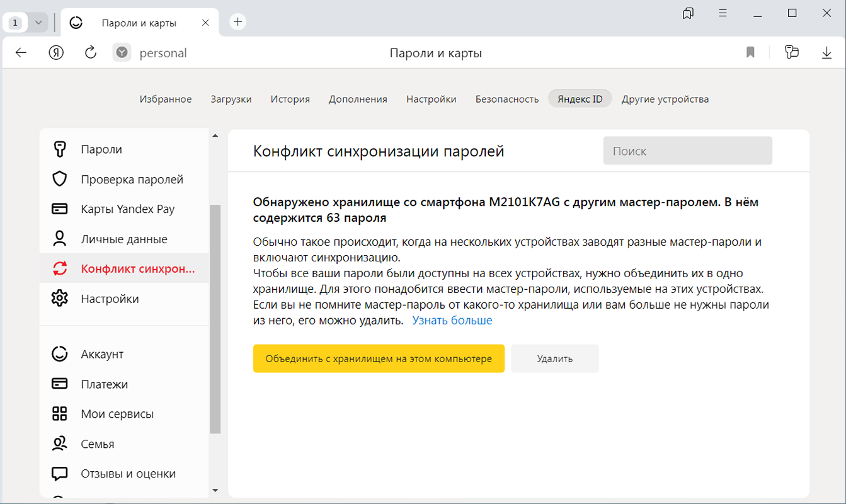Open the browser hamburger menu
Viewport: 846px width, 504px height.
(x=723, y=13)
